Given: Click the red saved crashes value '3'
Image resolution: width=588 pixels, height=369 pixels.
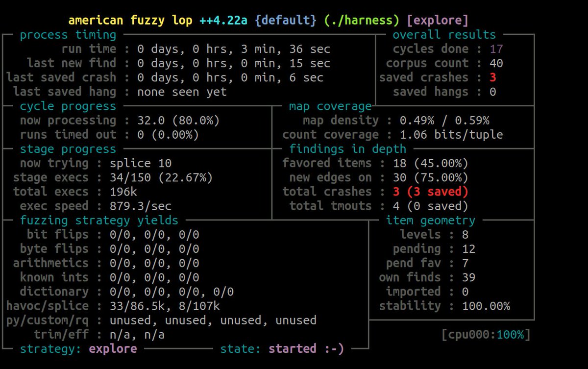Looking at the screenshot, I should (x=492, y=77).
